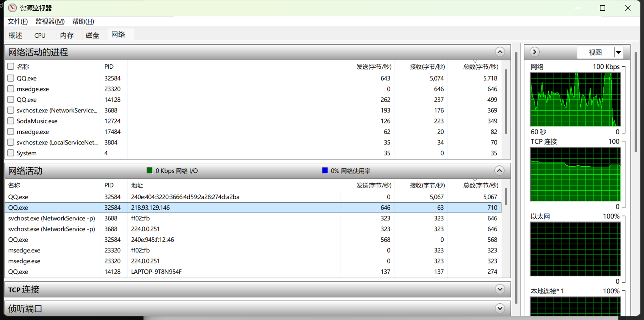Click the Resource Monitor app icon in title bar
Image resolution: width=644 pixels, height=320 pixels.
[x=12, y=8]
